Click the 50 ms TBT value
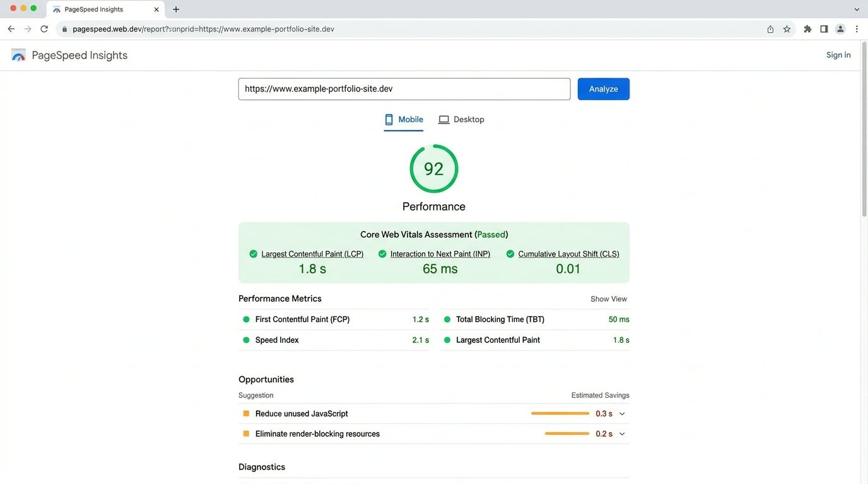The height and width of the screenshot is (484, 868). pyautogui.click(x=619, y=320)
